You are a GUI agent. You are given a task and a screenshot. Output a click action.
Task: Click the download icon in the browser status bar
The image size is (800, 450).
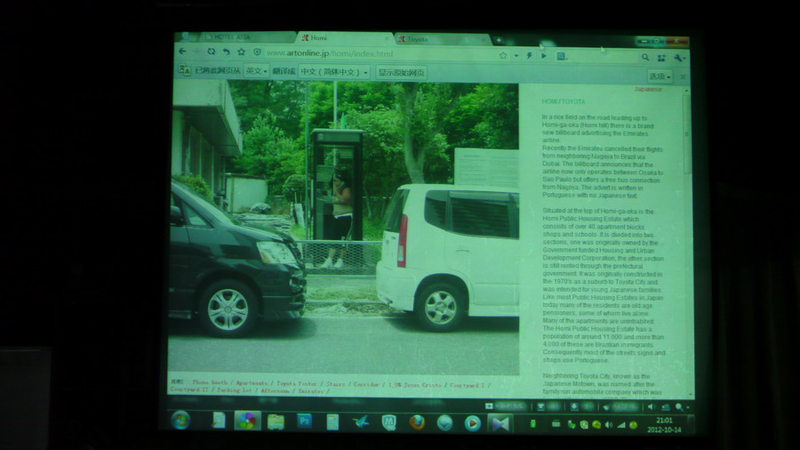574,407
